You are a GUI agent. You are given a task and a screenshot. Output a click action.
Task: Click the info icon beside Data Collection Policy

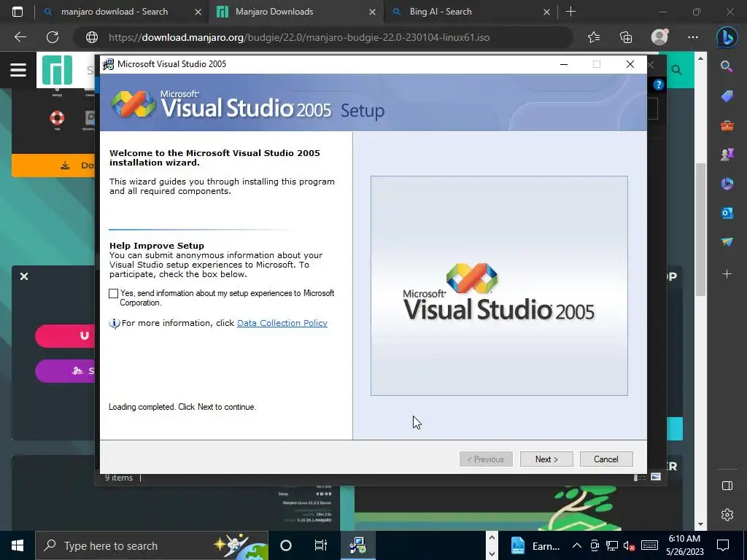(115, 323)
